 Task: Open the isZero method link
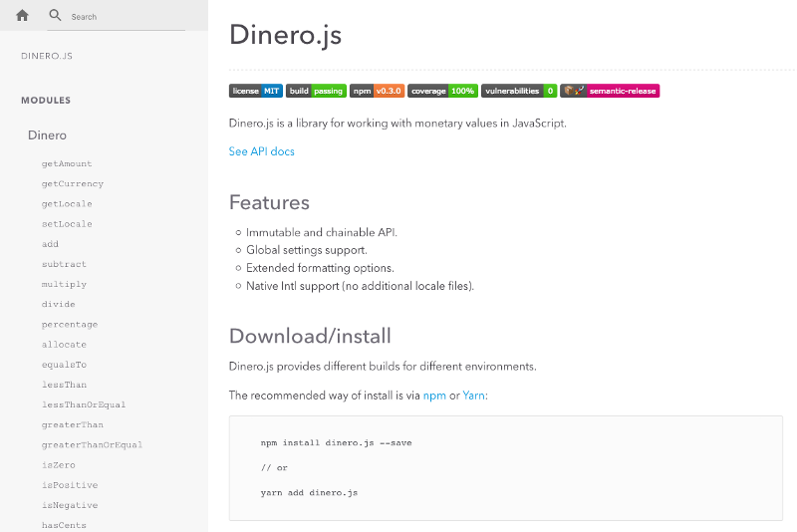(x=59, y=465)
